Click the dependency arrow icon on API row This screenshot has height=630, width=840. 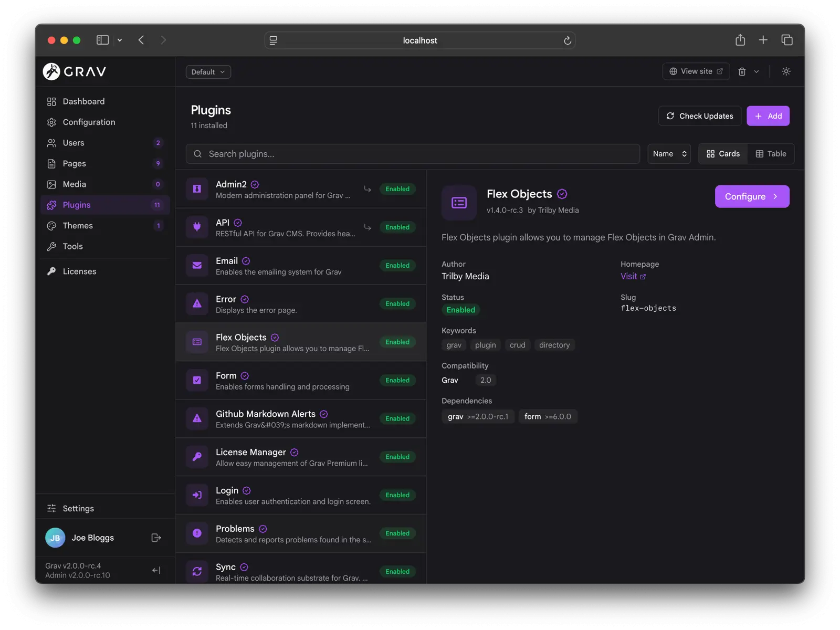[x=367, y=227]
